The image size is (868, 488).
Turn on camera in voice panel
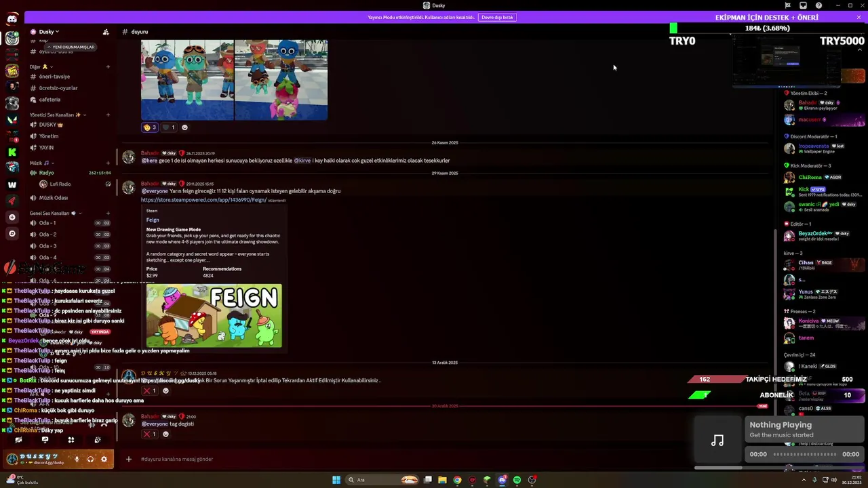[18, 439]
